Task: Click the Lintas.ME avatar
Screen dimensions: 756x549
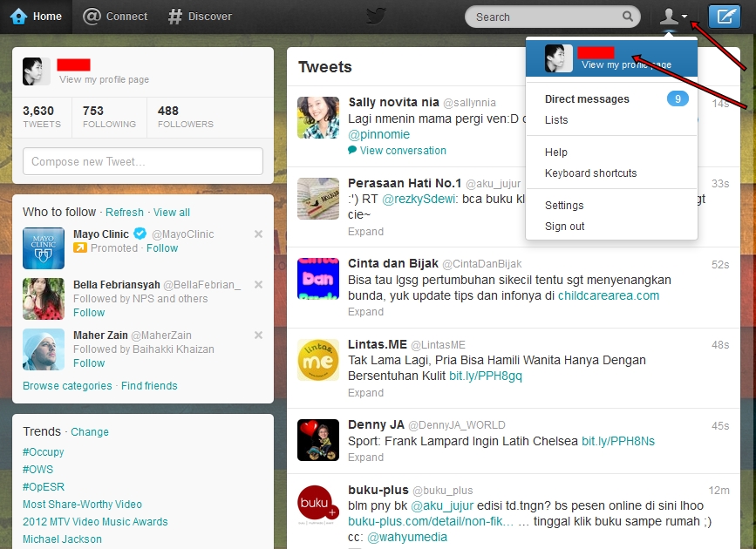Action: tap(318, 360)
